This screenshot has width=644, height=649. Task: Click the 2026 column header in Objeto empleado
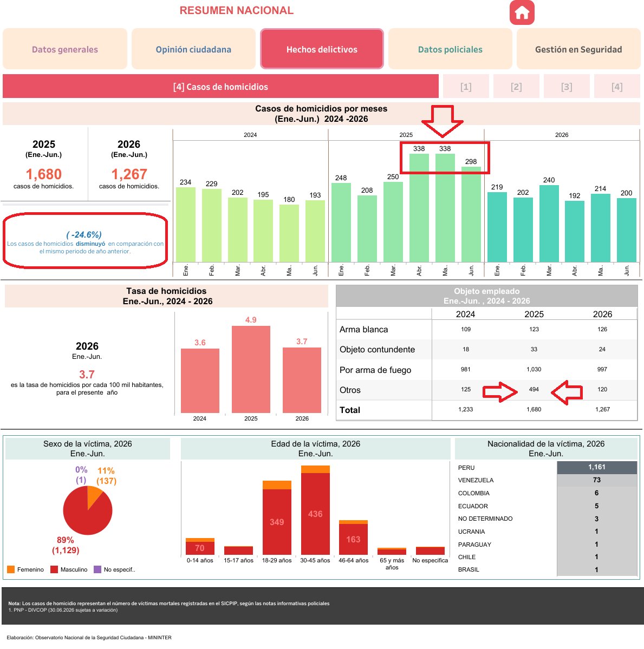[602, 314]
